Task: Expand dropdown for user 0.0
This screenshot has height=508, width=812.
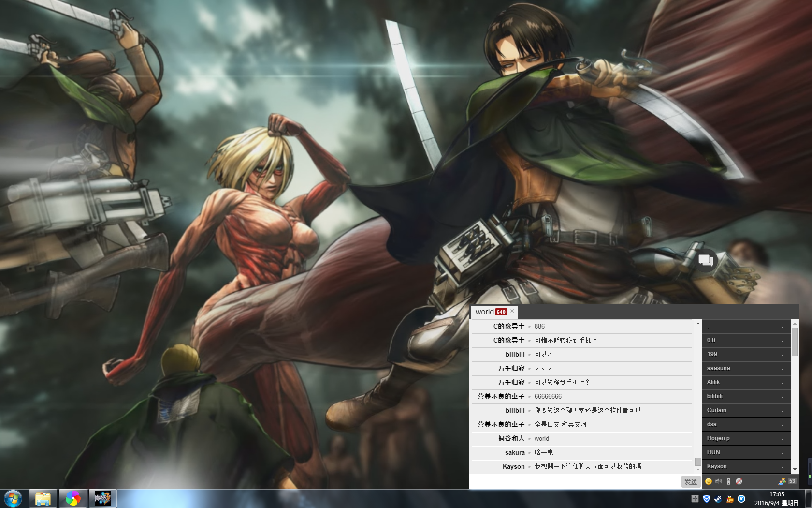Action: point(782,341)
